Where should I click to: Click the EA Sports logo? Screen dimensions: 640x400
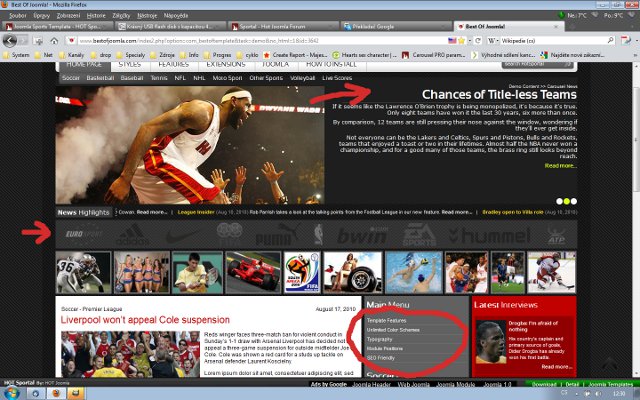pyautogui.click(x=420, y=235)
